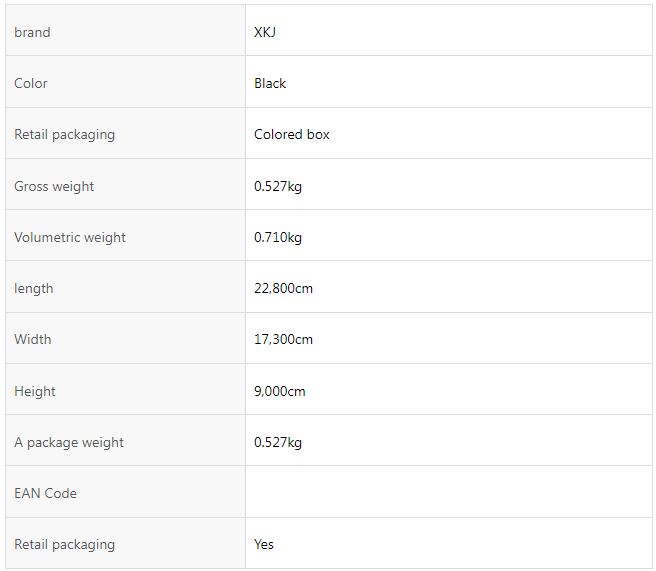This screenshot has height=571, width=656.
Task: Select the 'Yes' retail packaging value
Action: point(264,544)
